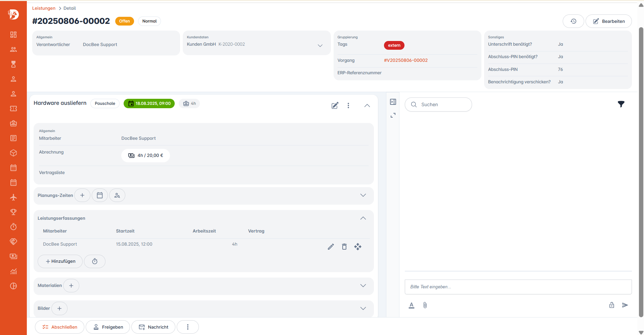644x335 pixels.
Task: Attach a file with the paperclip
Action: tap(425, 305)
